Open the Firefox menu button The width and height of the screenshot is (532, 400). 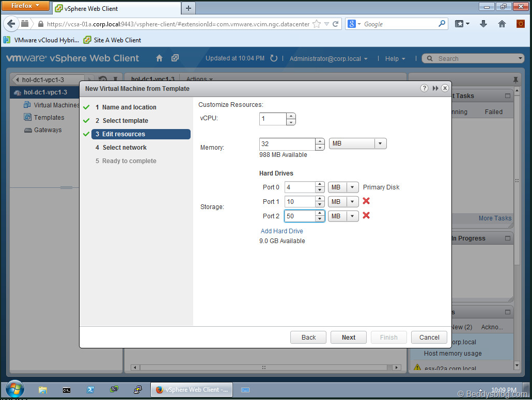pos(25,6)
